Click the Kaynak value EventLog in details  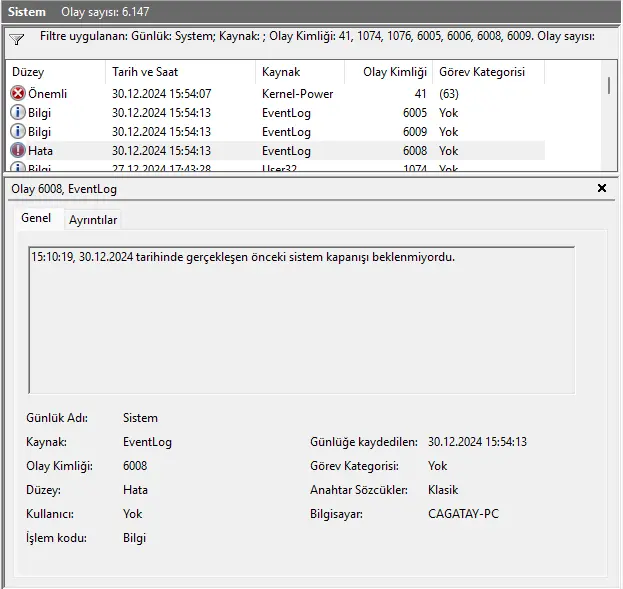point(147,442)
